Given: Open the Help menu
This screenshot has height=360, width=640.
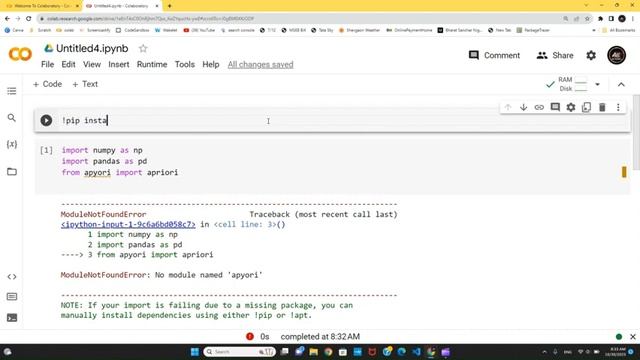Looking at the screenshot, I should [x=211, y=64].
